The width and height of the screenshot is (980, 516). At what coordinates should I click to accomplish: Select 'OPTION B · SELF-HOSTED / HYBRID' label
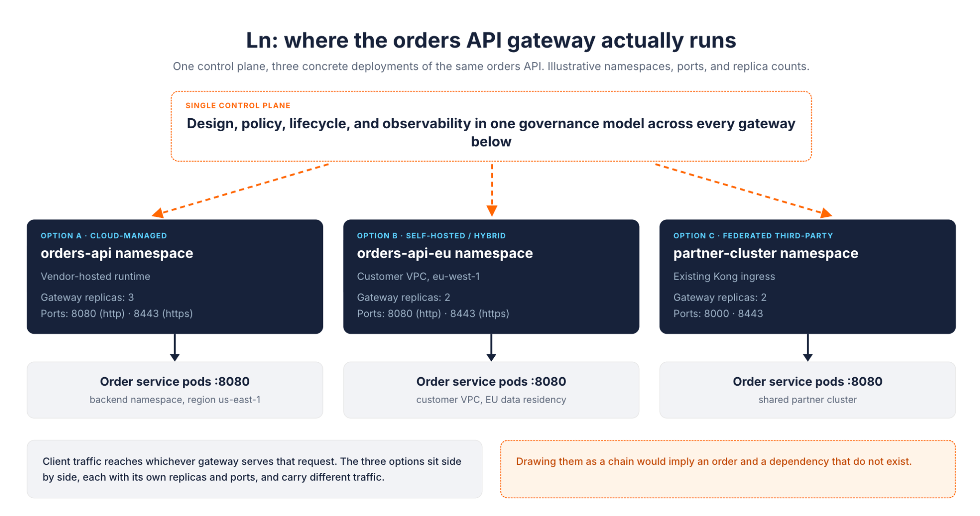pos(431,236)
